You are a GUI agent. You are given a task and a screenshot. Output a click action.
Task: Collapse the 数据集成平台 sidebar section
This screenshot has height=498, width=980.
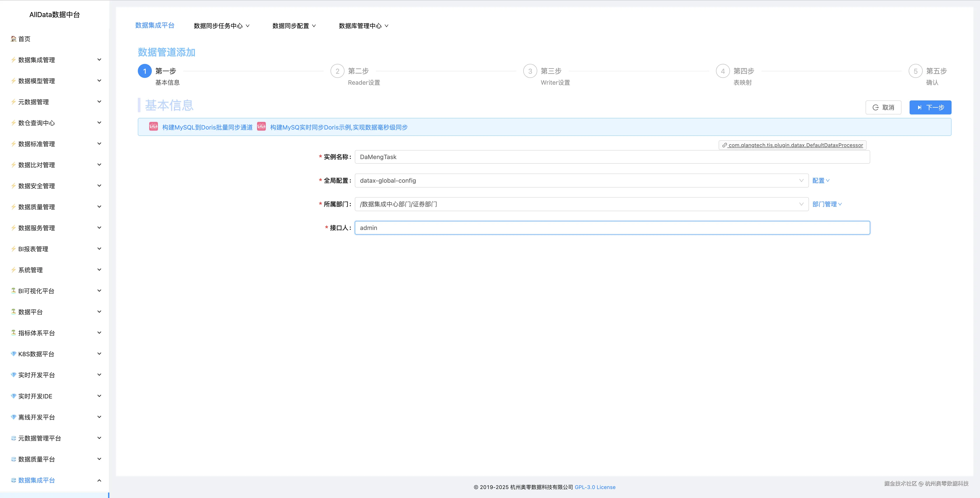(99, 480)
